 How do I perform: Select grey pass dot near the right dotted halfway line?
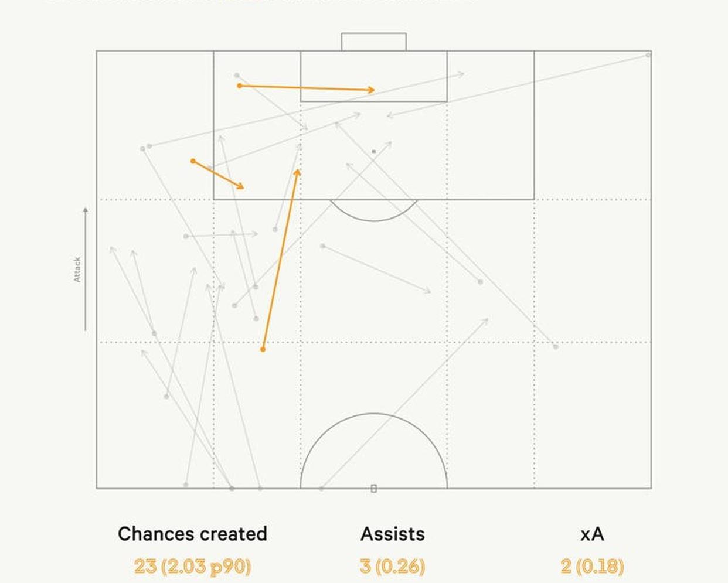pos(556,347)
